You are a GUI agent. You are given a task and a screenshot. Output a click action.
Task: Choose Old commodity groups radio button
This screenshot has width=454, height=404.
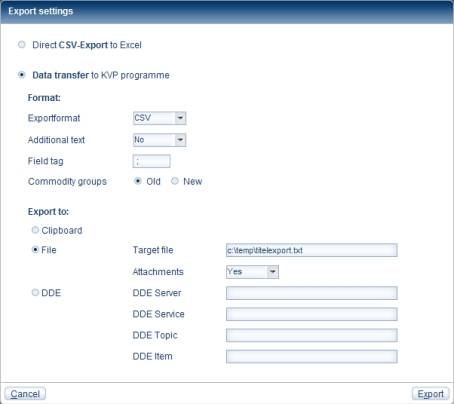138,181
